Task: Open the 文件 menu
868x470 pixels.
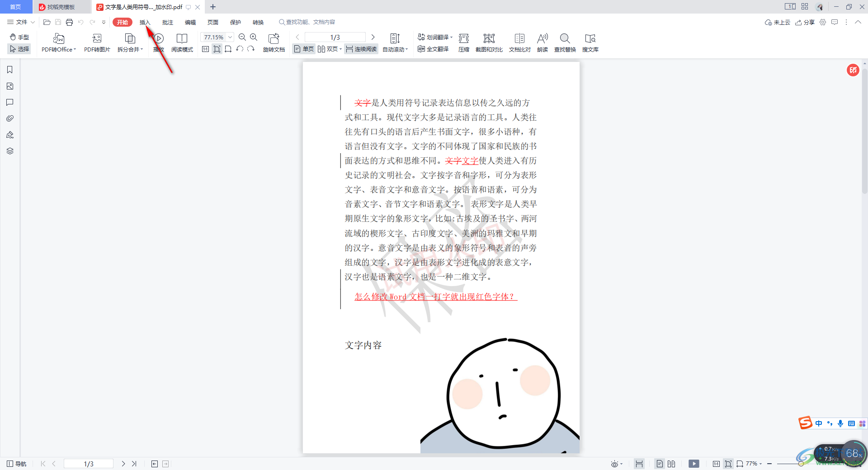Action: [21, 22]
